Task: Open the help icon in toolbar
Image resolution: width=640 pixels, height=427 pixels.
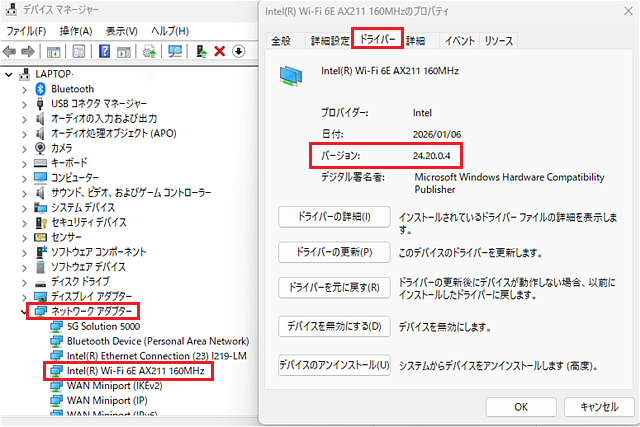Action: pos(104,51)
